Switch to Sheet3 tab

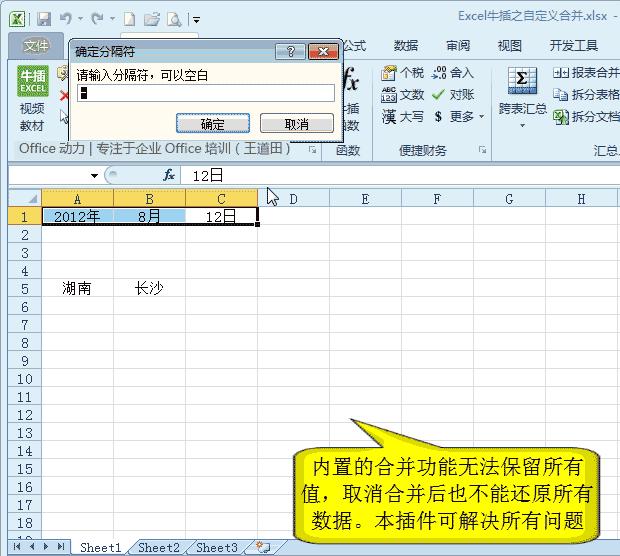pyautogui.click(x=217, y=547)
